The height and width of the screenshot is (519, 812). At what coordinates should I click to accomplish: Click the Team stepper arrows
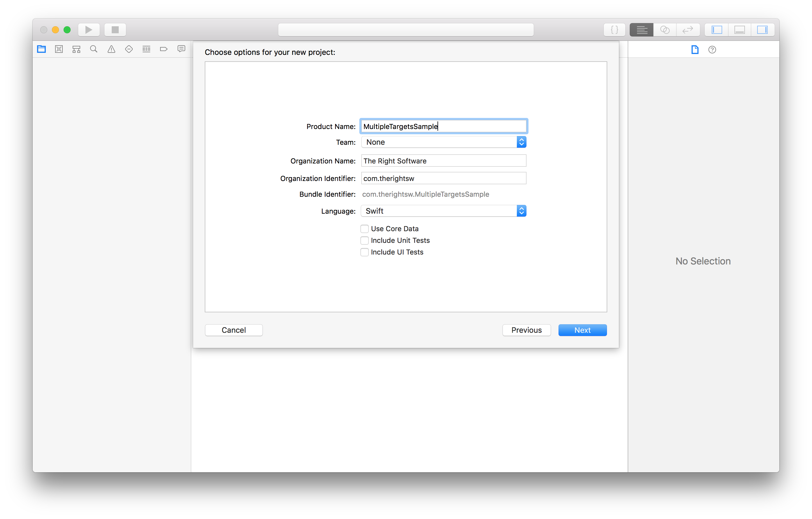click(x=521, y=142)
